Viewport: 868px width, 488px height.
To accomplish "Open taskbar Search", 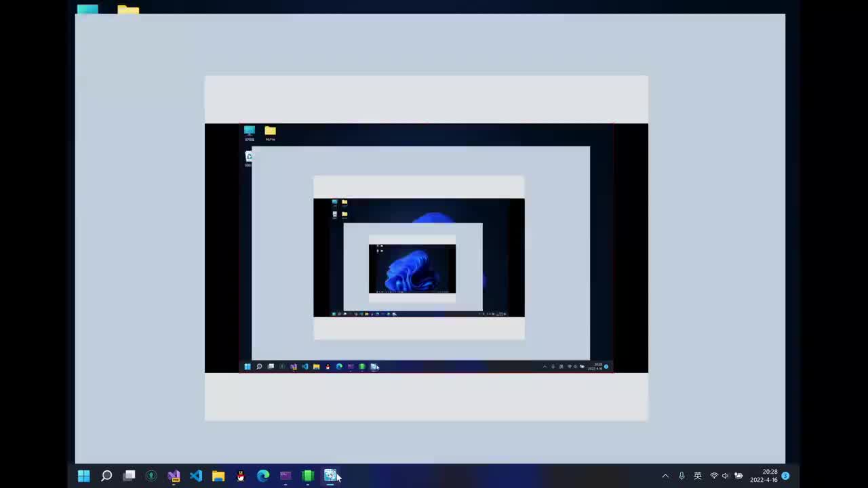I will [x=106, y=476].
